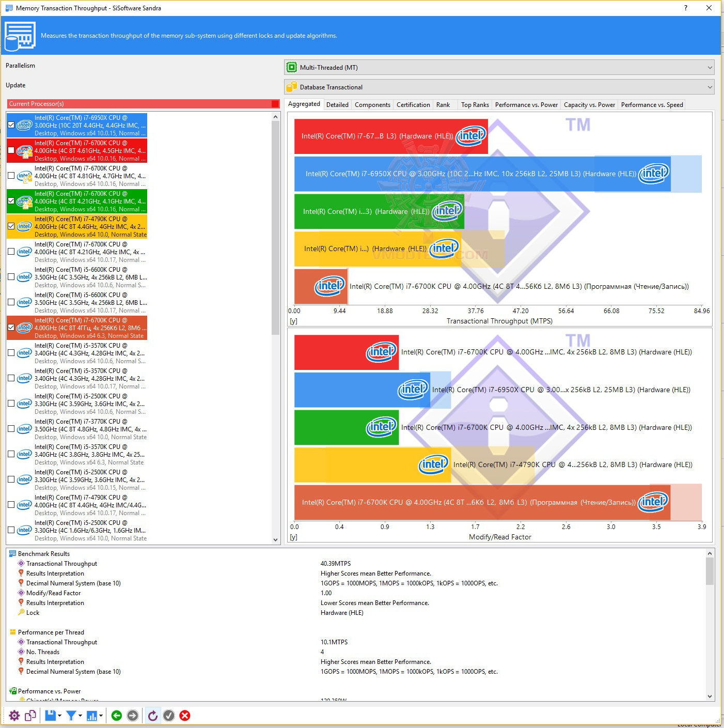Click the pin icon beside Decimal Numeral System under Benchmark Results
724x728 pixels.
tap(21, 583)
